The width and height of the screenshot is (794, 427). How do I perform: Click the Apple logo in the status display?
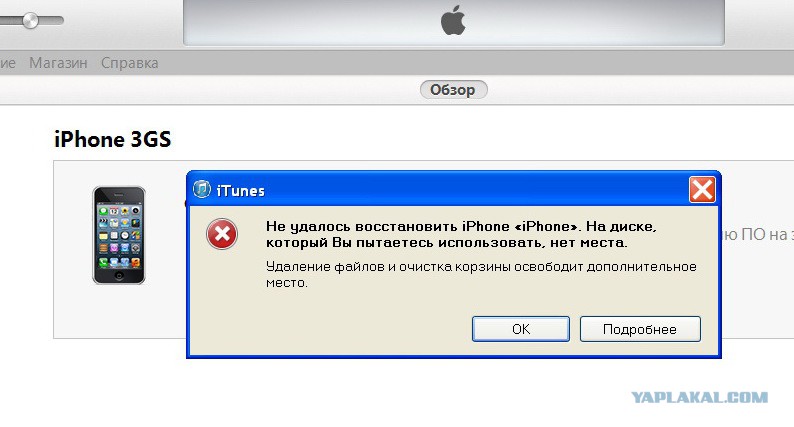(453, 20)
